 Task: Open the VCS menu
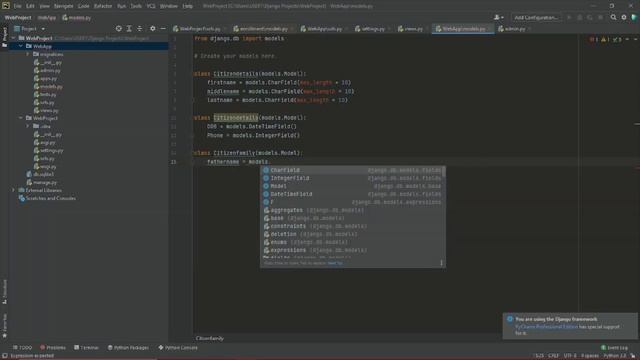(151, 6)
